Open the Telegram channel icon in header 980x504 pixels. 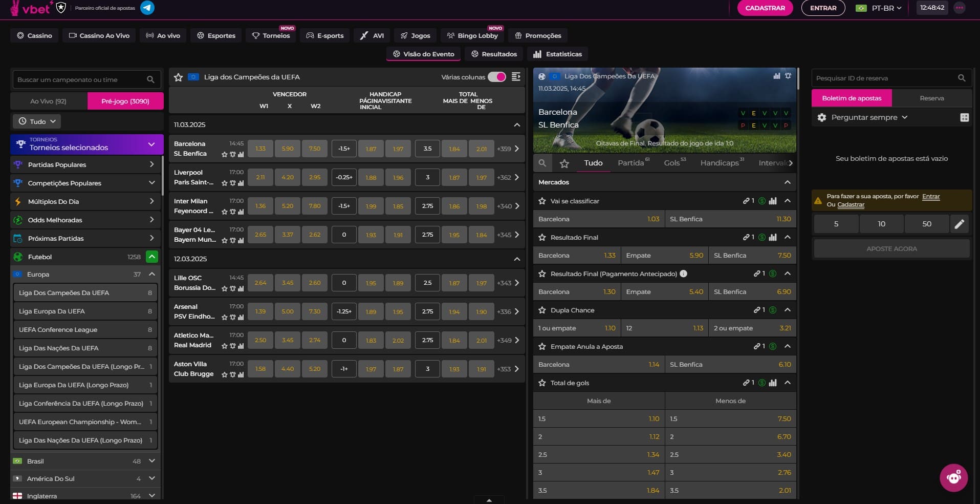(147, 8)
